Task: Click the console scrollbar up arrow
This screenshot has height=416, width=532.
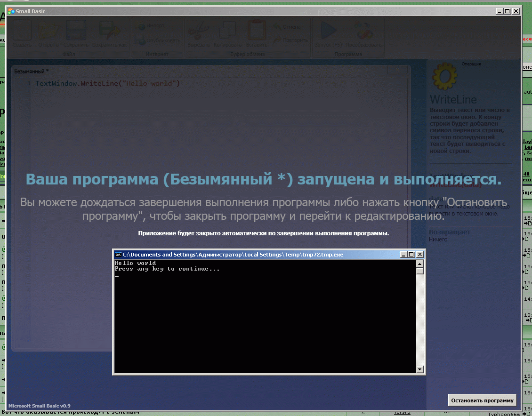Action: pyautogui.click(x=419, y=264)
